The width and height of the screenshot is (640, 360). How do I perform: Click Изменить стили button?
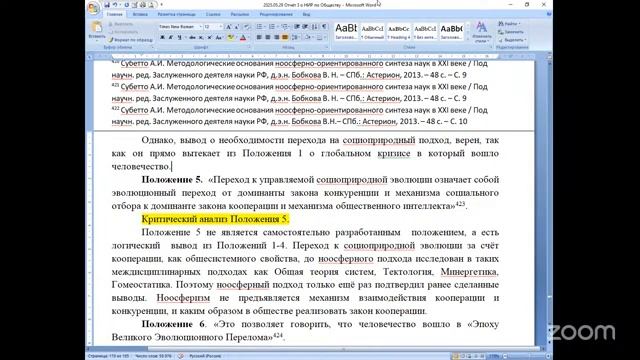[482, 32]
